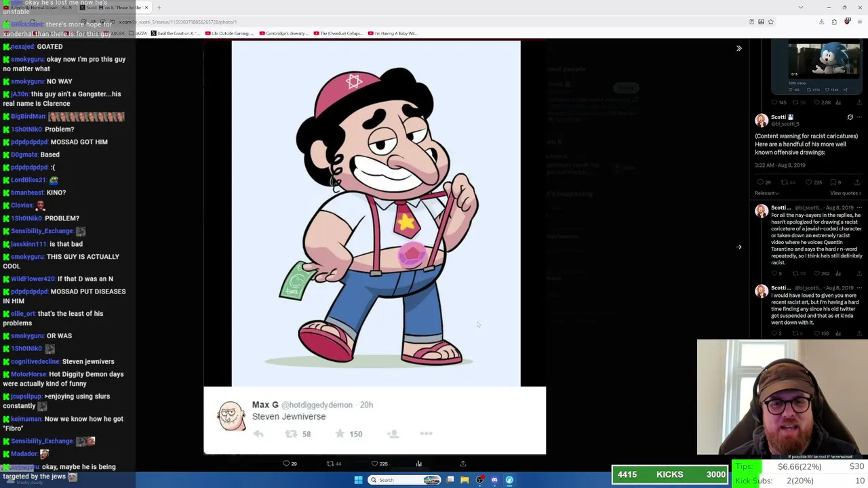Open Windows Start menu
This screenshot has width=868, height=488.
tap(358, 480)
